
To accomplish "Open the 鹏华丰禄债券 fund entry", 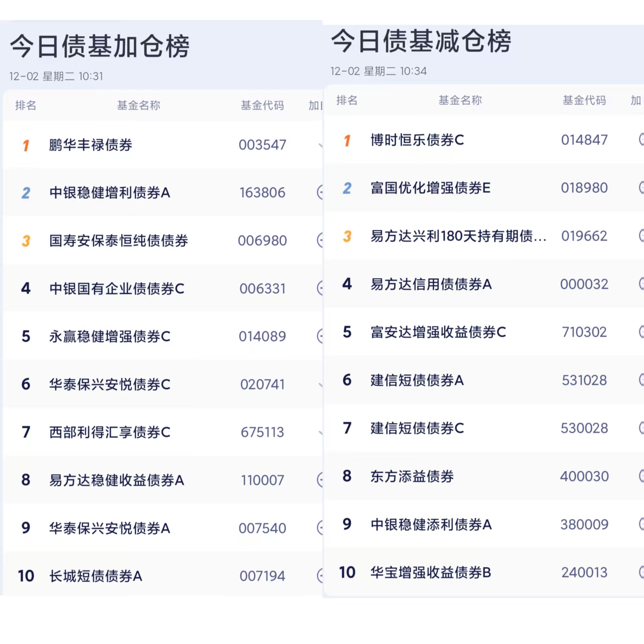I will [91, 145].
